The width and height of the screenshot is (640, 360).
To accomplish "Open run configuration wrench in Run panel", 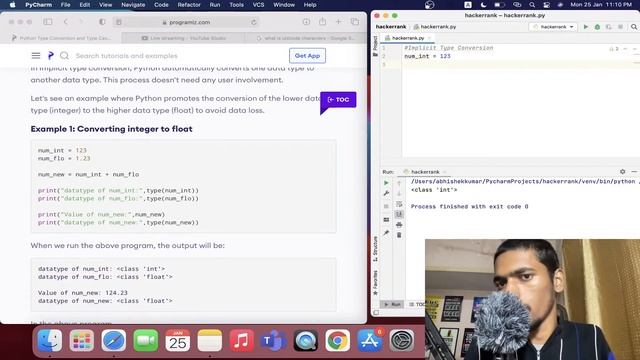I will 386,193.
